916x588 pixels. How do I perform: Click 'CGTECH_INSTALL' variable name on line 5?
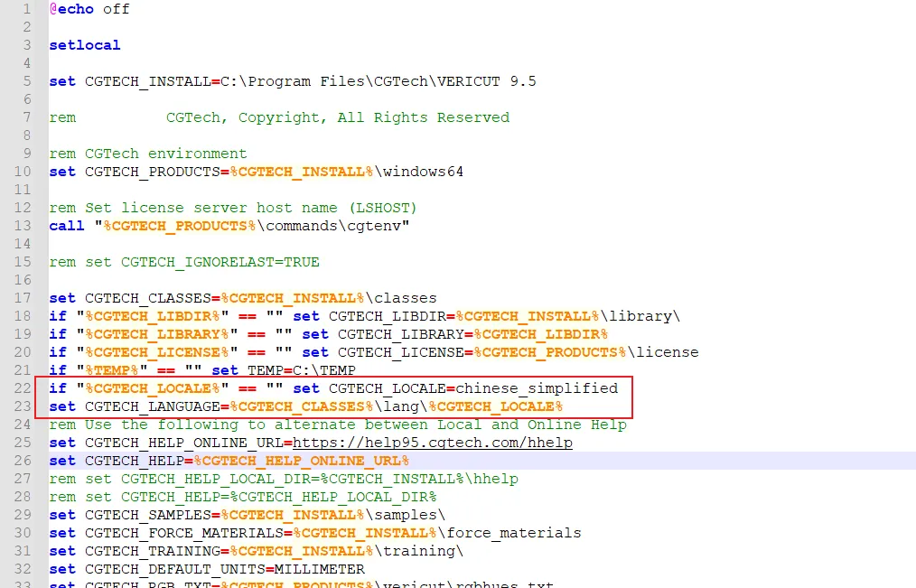point(148,81)
